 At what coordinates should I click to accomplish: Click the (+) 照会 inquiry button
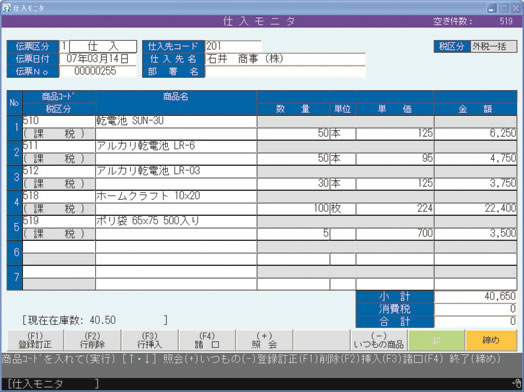click(x=264, y=340)
